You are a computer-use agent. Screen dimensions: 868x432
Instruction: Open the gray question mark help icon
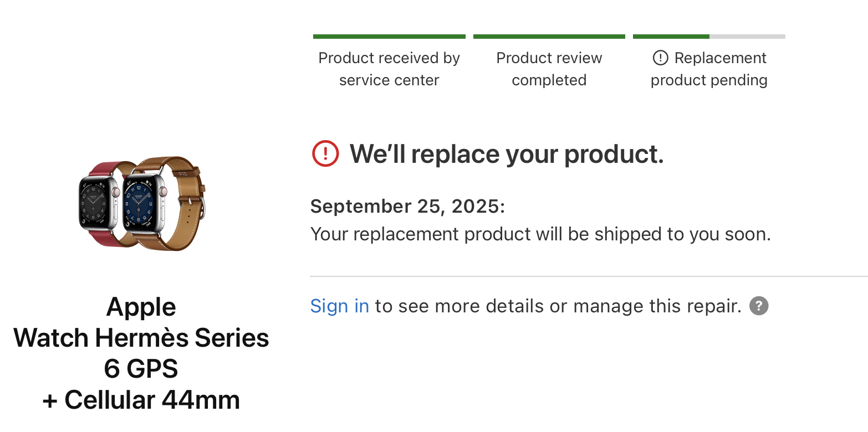759,306
